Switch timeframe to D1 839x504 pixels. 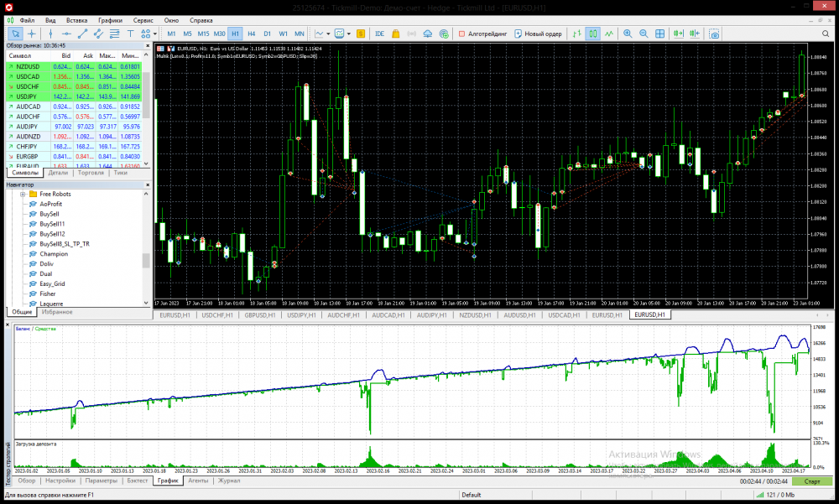click(x=267, y=34)
